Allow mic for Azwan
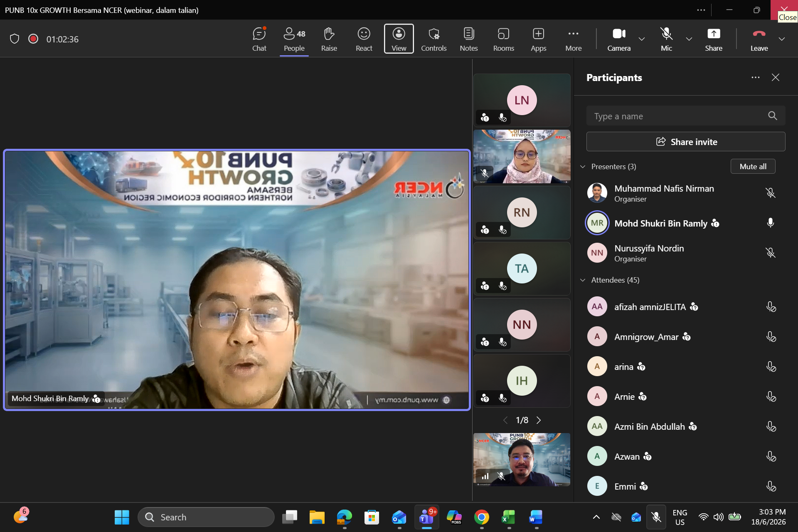The width and height of the screenshot is (798, 532). coord(771,456)
